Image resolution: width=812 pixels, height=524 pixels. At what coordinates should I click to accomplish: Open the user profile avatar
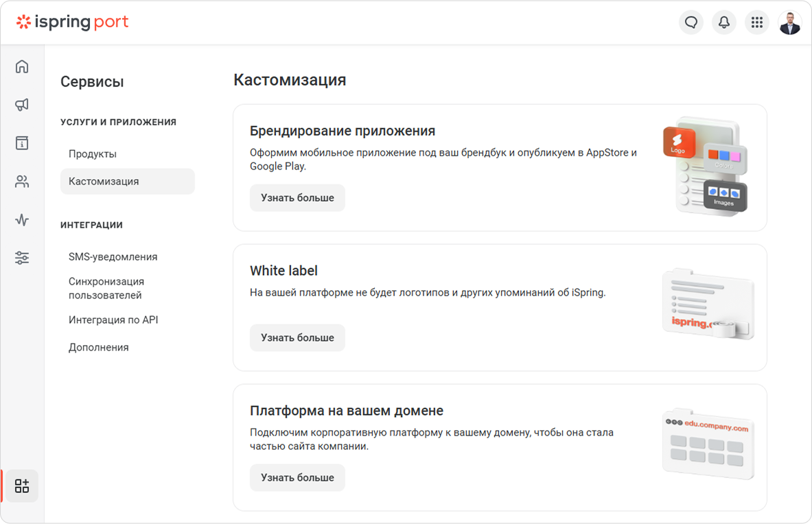pos(790,23)
